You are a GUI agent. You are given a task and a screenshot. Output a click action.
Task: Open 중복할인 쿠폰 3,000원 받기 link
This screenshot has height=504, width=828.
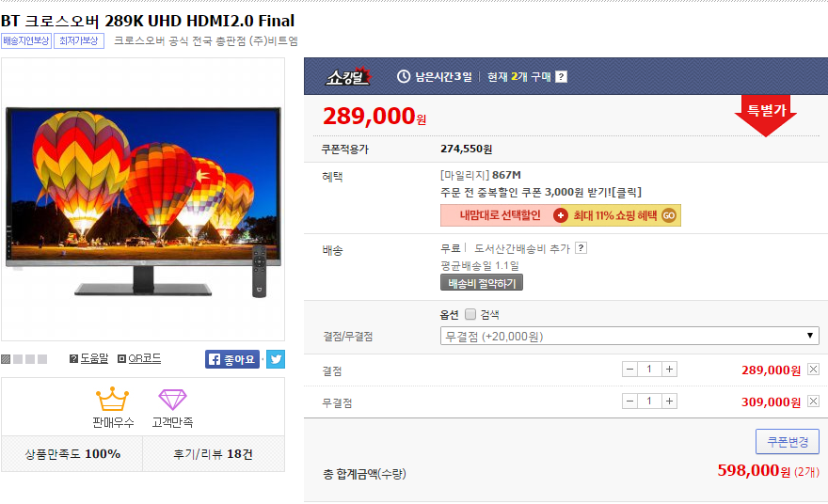(541, 193)
